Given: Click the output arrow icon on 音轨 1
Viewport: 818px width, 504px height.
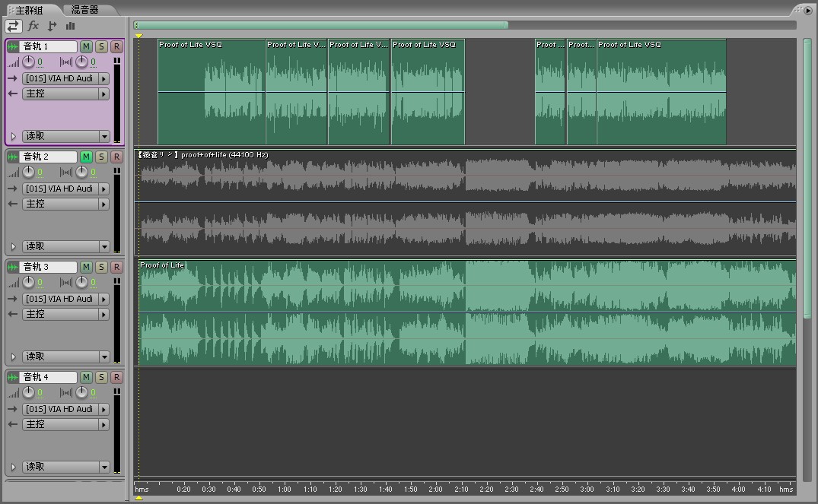Looking at the screenshot, I should click(x=12, y=94).
